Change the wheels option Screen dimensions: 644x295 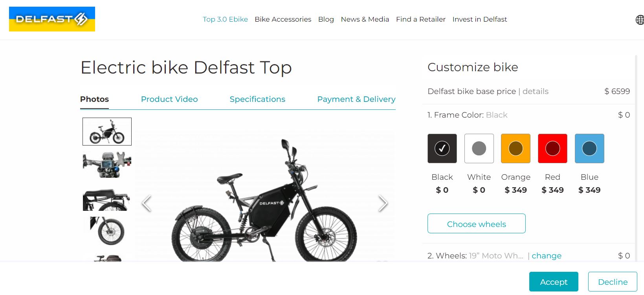546,256
